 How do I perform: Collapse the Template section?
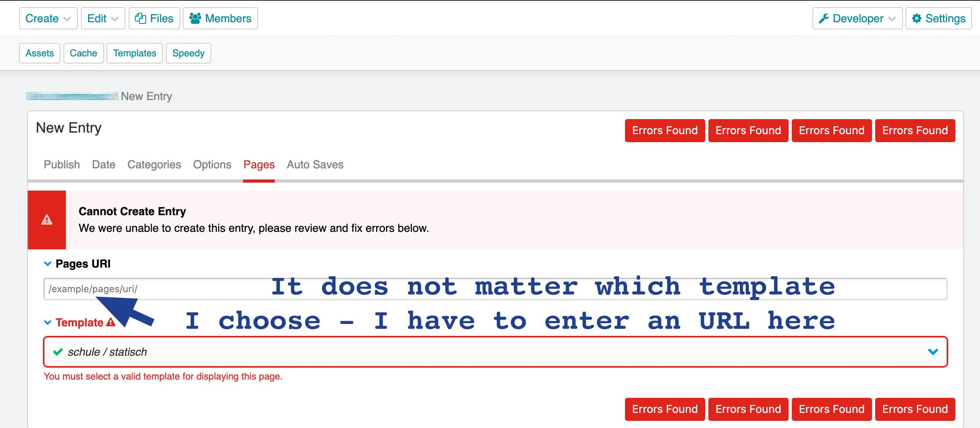(47, 322)
